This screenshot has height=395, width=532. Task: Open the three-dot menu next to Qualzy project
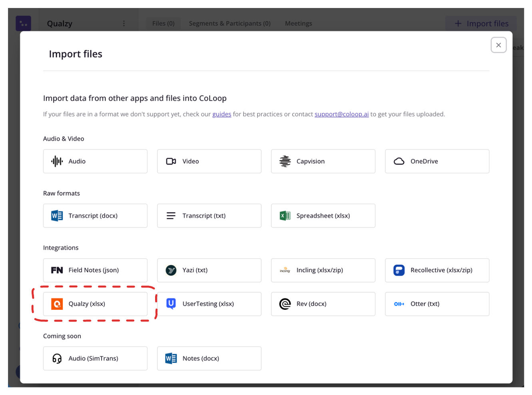coord(124,24)
